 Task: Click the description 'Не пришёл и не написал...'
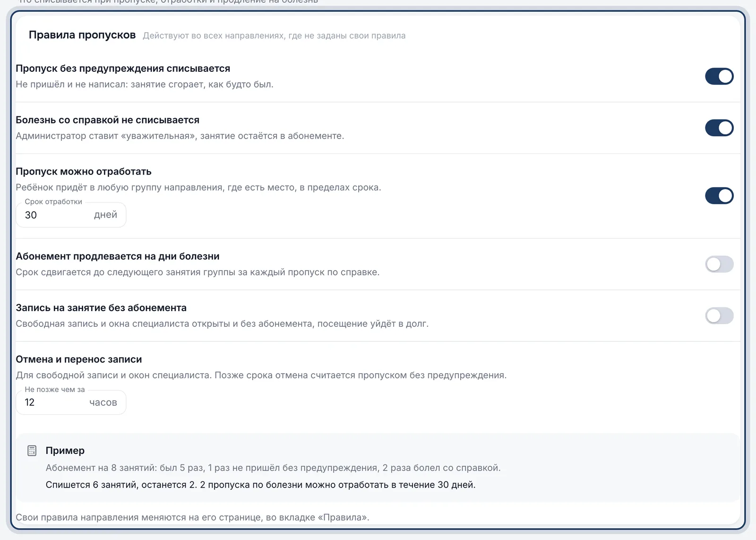(x=145, y=85)
